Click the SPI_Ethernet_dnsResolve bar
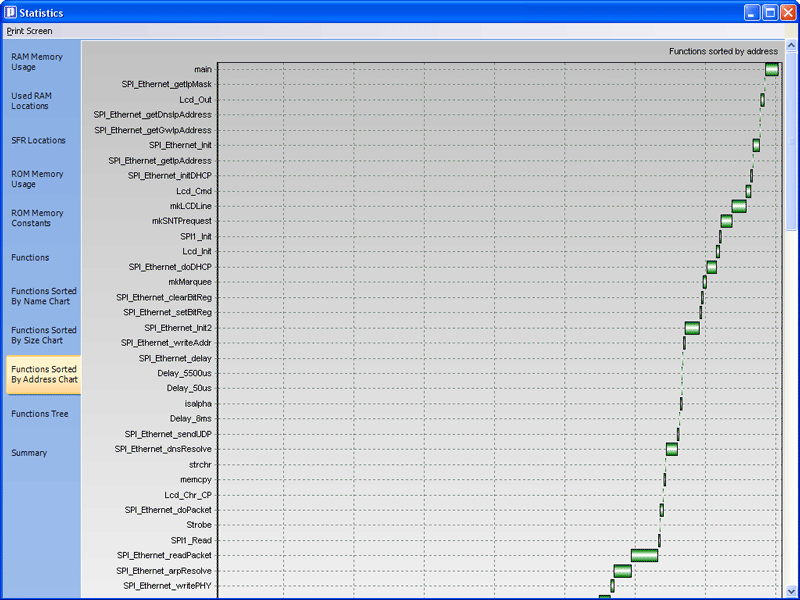Image resolution: width=800 pixels, height=600 pixels. pyautogui.click(x=672, y=449)
